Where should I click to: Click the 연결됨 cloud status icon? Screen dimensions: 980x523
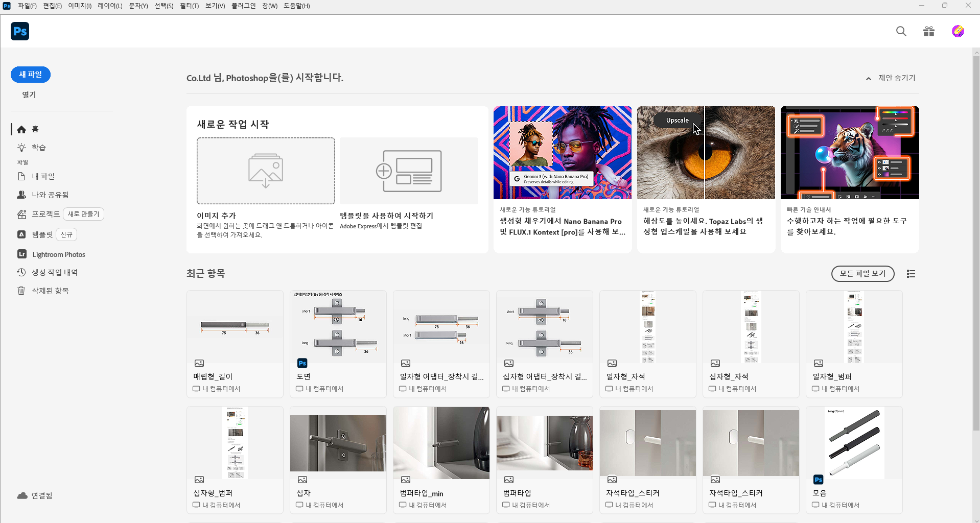[x=22, y=495]
